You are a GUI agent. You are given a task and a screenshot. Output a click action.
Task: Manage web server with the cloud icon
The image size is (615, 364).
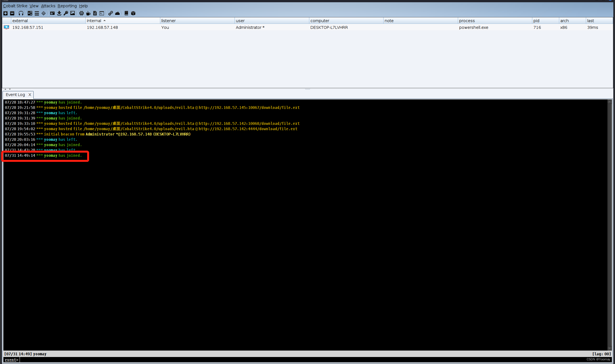click(117, 13)
